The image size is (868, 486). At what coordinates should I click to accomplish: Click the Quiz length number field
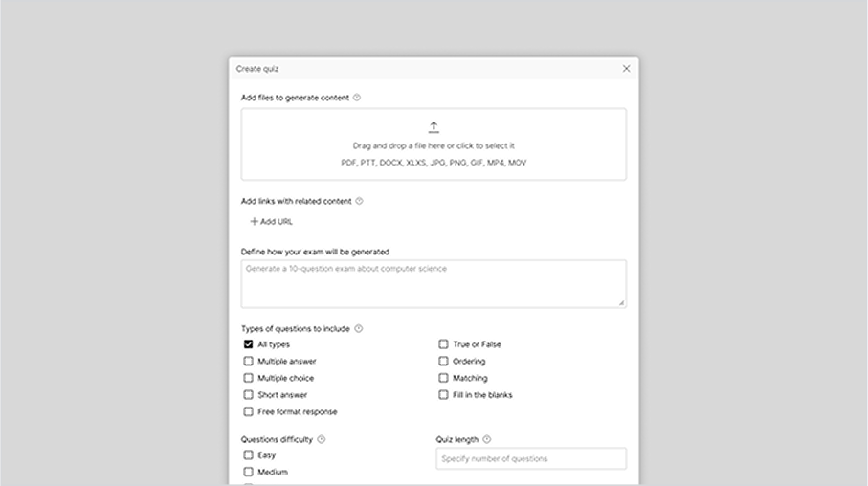(x=531, y=459)
